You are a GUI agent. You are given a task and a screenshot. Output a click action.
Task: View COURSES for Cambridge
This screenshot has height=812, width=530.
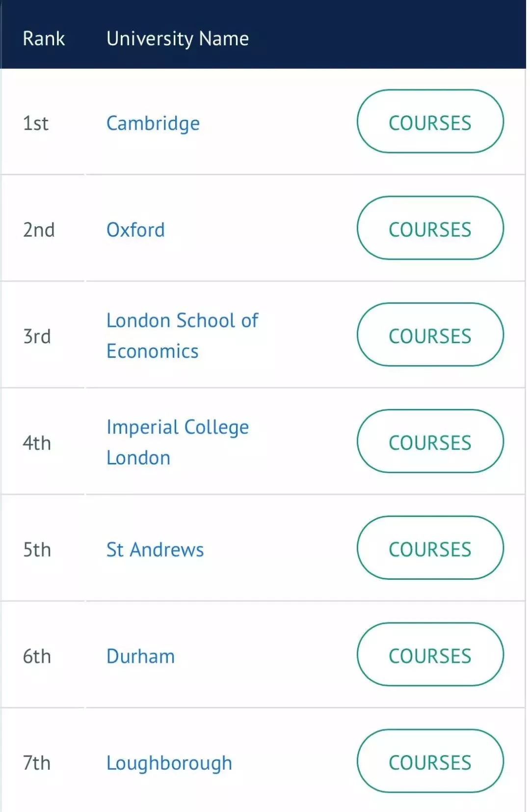430,121
